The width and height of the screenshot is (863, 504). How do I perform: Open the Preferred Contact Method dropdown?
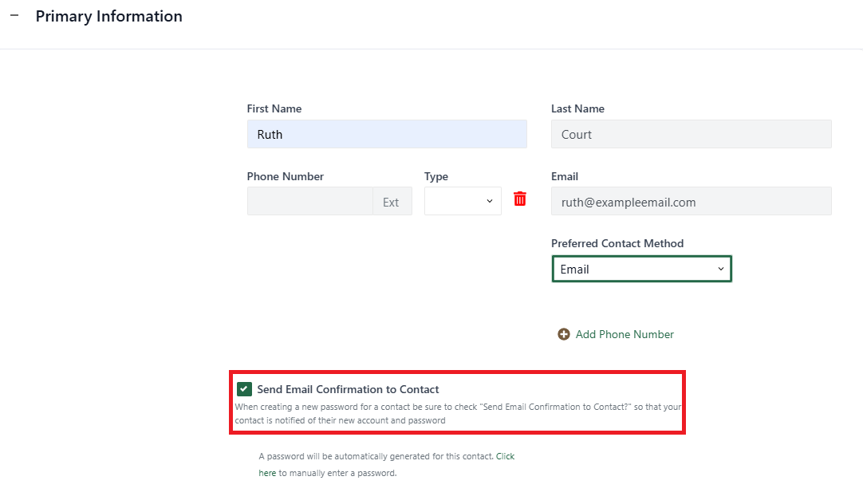point(641,269)
